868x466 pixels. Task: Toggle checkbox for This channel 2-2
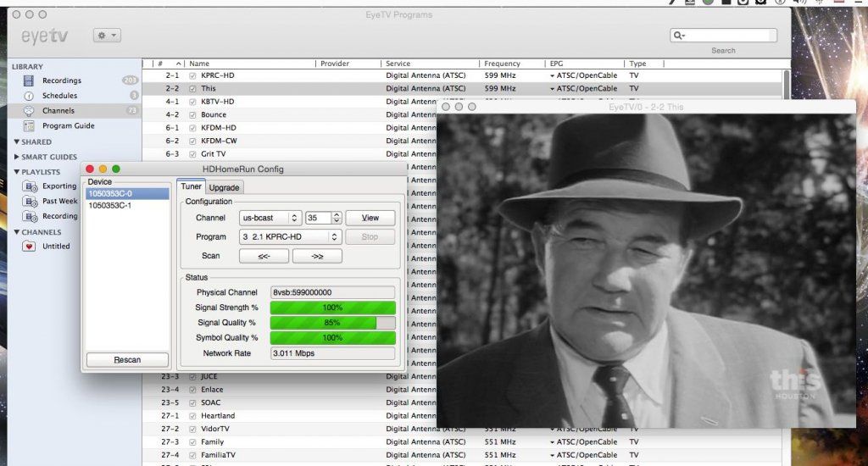click(x=192, y=89)
